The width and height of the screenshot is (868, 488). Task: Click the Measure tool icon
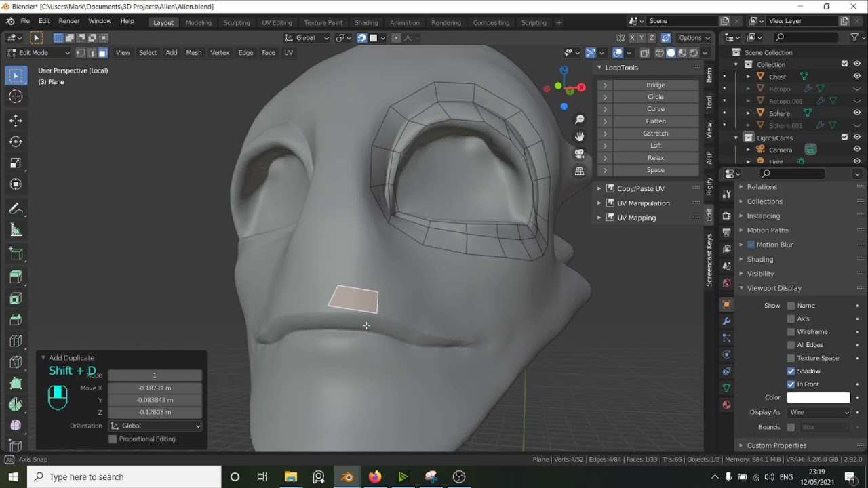coord(16,230)
